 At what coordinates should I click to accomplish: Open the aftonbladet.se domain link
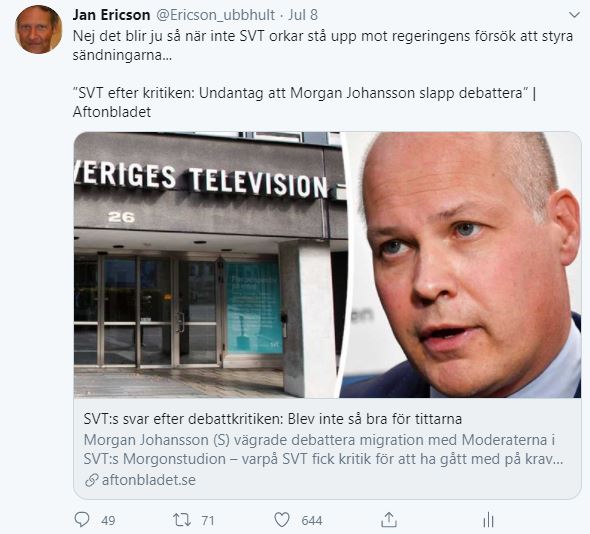[x=149, y=480]
